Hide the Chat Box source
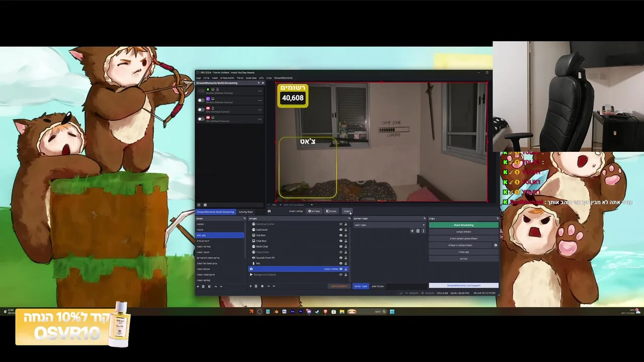The image size is (644, 362). point(341,241)
